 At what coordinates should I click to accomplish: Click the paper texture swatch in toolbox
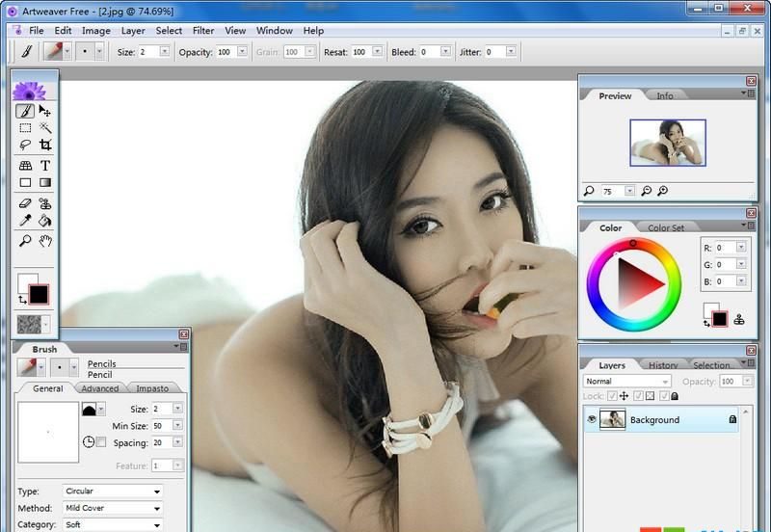[29, 324]
